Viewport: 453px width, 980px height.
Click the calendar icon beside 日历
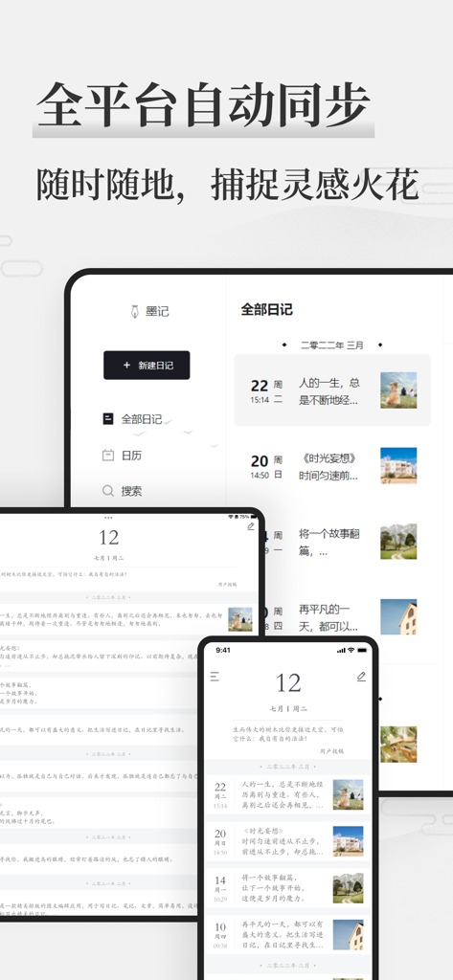pos(107,456)
